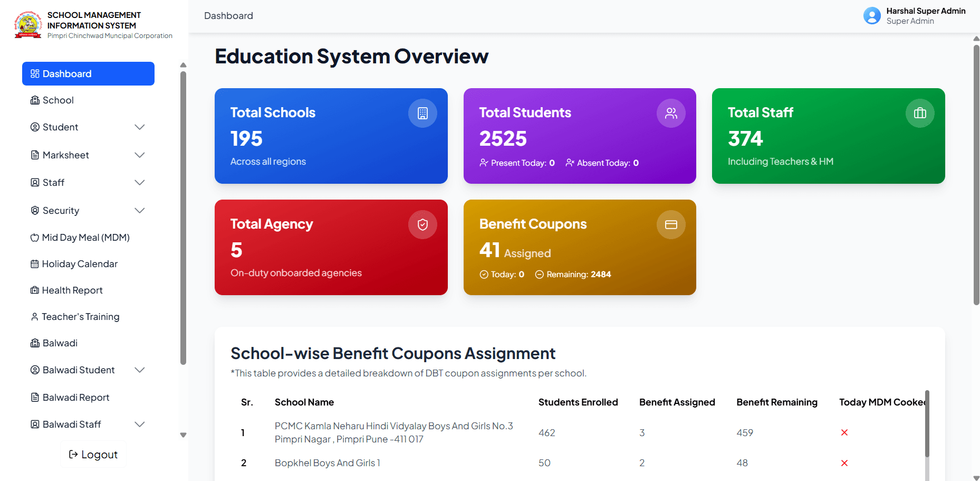This screenshot has height=481, width=980.
Task: Click the user avatar for Harshal Super Admin
Action: (871, 15)
